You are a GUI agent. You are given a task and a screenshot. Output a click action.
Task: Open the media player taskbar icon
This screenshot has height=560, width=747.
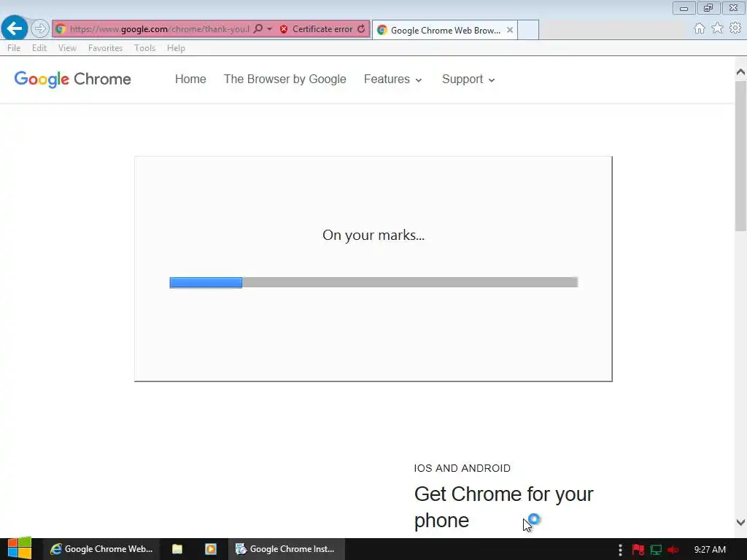pos(211,549)
